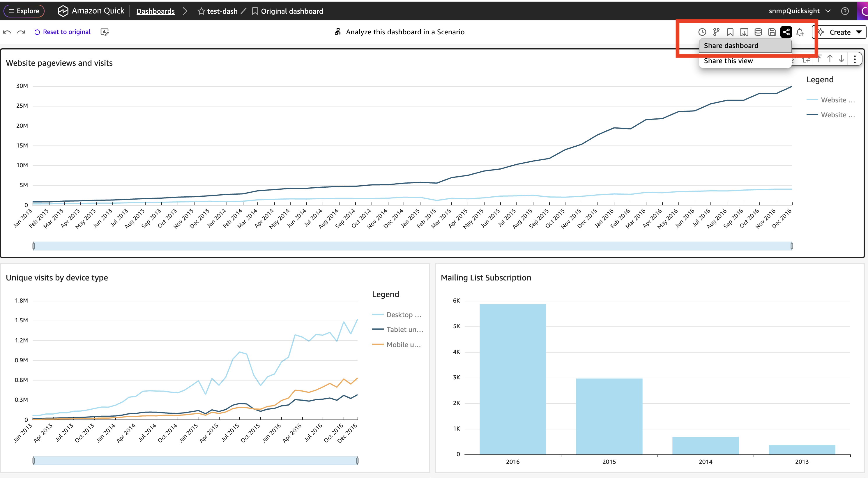Open the visual's three-dot options menu
The width and height of the screenshot is (868, 478).
(855, 59)
